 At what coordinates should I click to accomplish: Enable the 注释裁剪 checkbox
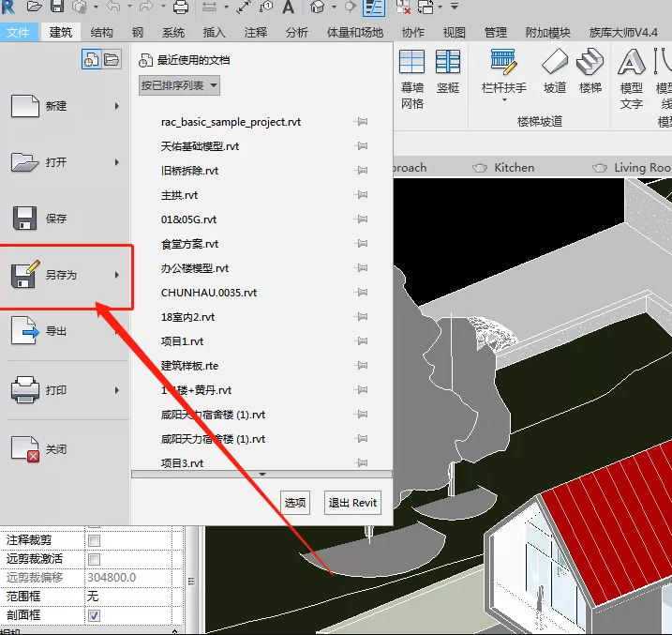coord(94,540)
